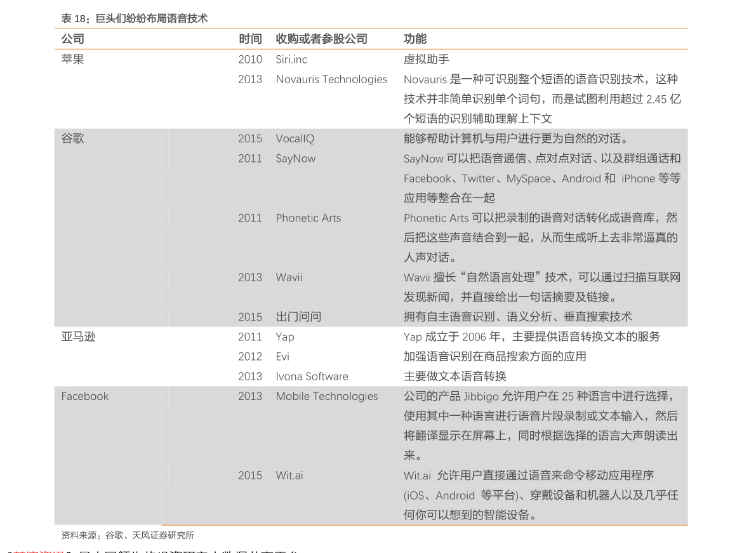Click the year '2012' in the Evi row
The image size is (756, 553).
point(250,357)
